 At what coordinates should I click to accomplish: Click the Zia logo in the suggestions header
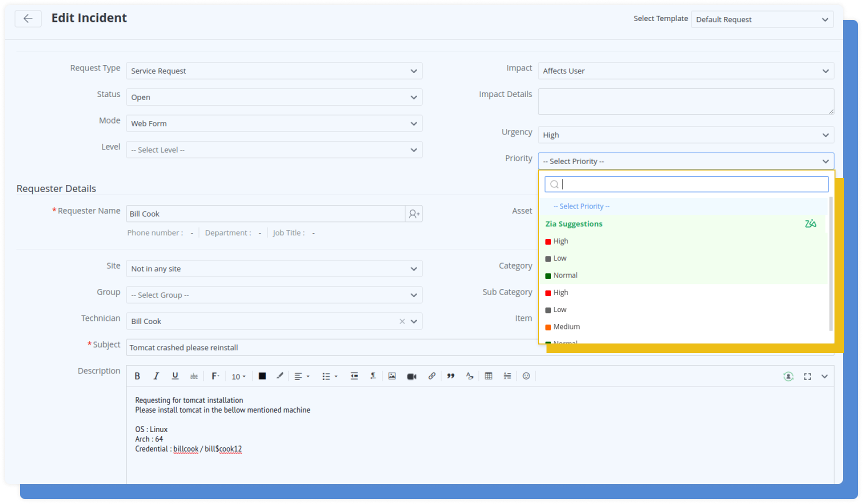810,224
